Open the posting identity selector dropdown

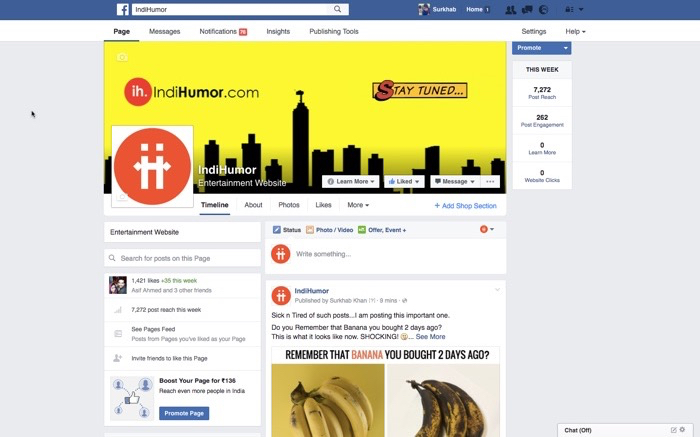tap(487, 229)
